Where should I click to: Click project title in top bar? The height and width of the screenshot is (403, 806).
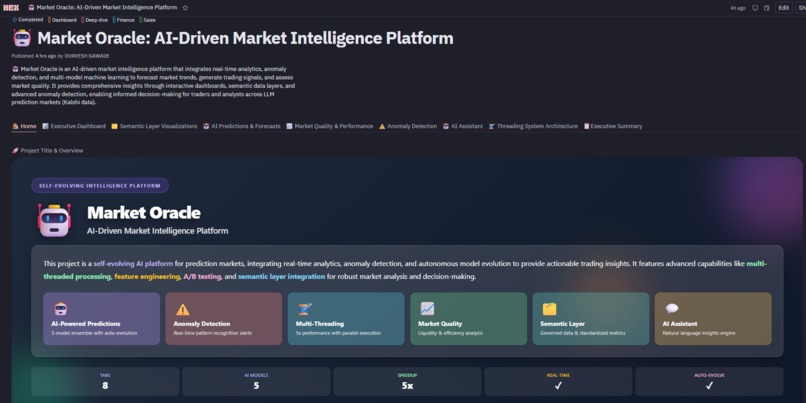pos(107,8)
